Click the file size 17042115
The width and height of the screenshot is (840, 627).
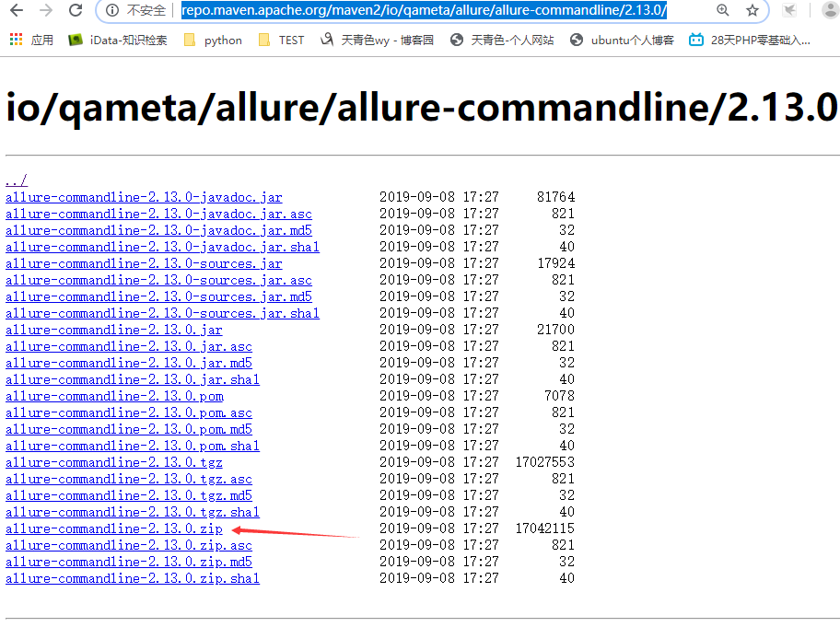[x=545, y=528]
